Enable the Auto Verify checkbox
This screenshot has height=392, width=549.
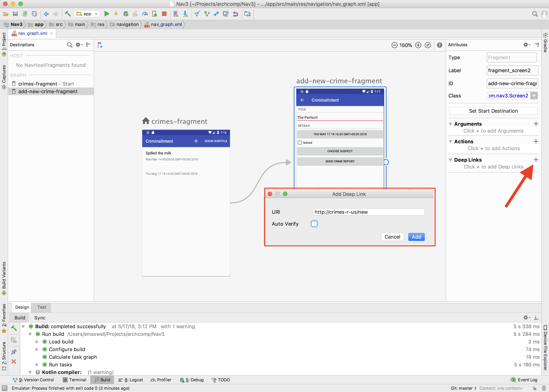pos(314,224)
